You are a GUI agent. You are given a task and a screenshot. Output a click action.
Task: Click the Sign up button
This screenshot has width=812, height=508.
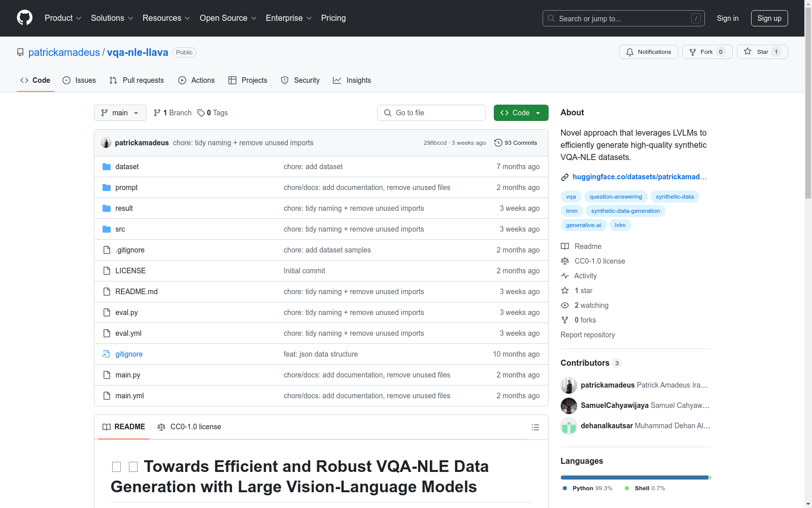(769, 18)
